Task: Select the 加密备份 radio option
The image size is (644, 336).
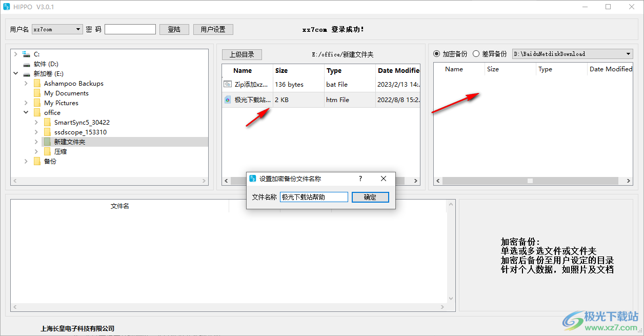Action: (436, 53)
